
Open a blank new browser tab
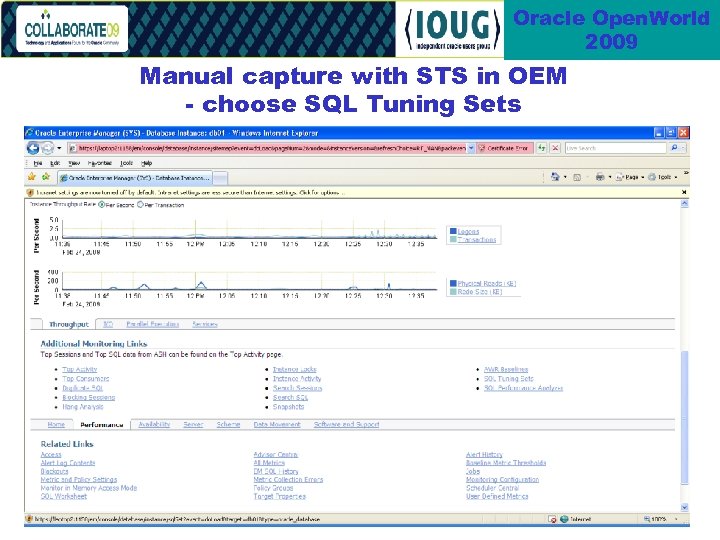(220, 178)
